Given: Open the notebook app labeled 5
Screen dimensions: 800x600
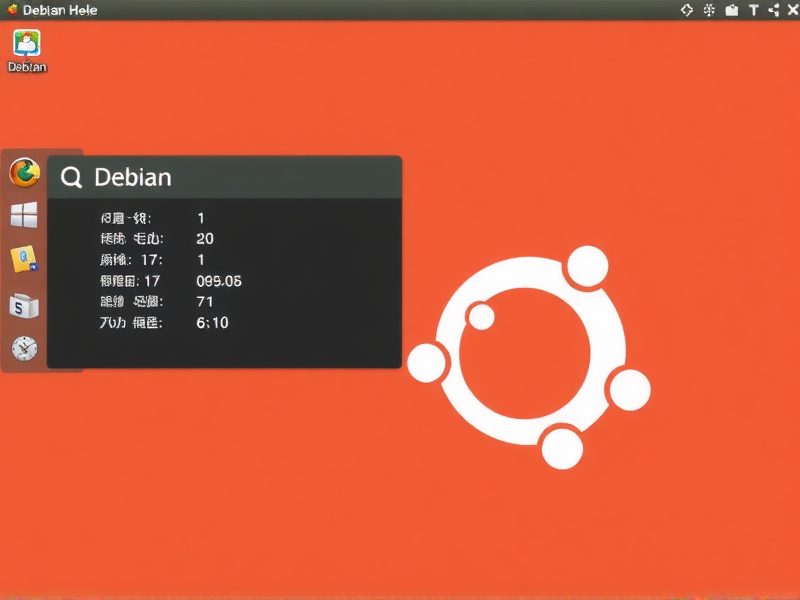Looking at the screenshot, I should point(25,305).
